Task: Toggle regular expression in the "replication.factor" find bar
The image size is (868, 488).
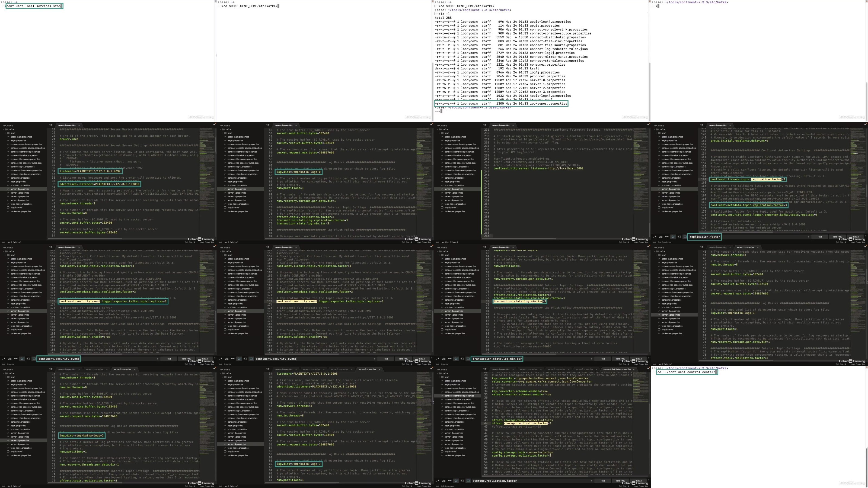Action: 655,237
